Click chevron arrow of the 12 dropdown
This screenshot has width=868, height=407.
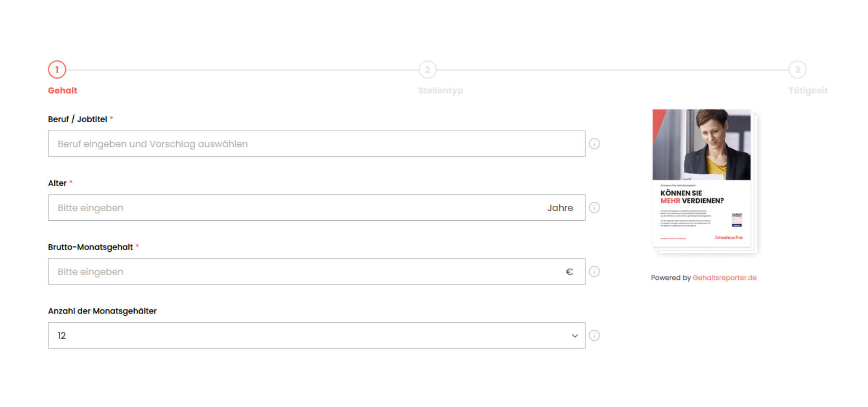[x=575, y=336]
